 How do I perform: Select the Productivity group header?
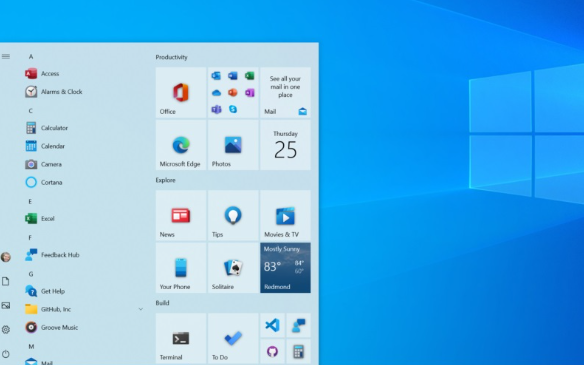(x=171, y=57)
